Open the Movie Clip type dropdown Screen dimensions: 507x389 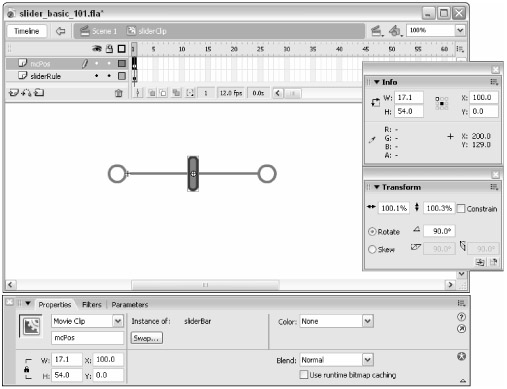(118, 321)
